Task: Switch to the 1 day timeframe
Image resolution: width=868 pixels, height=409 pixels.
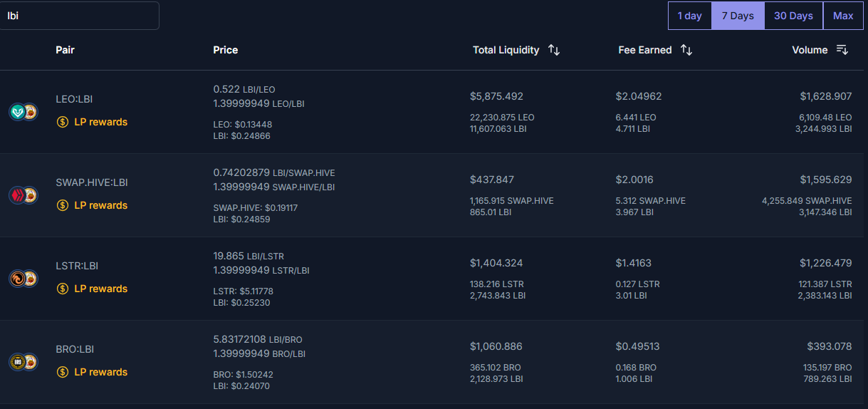Action: [689, 16]
